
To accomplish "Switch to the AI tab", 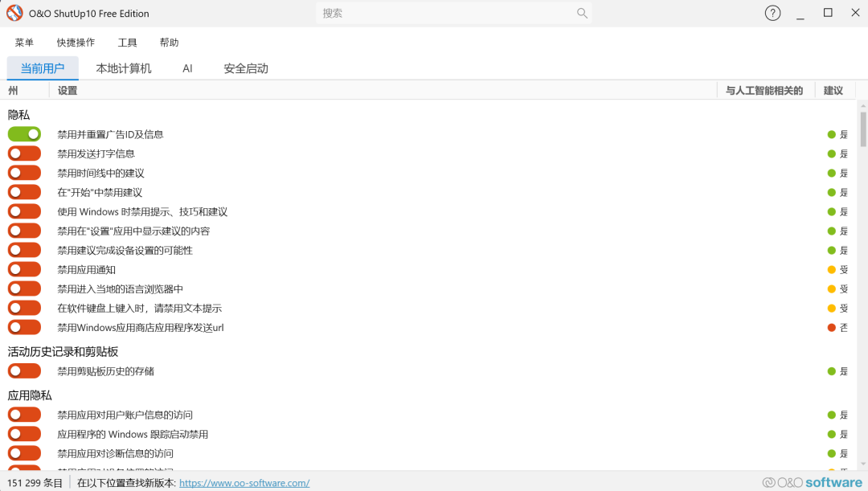I will [x=187, y=68].
